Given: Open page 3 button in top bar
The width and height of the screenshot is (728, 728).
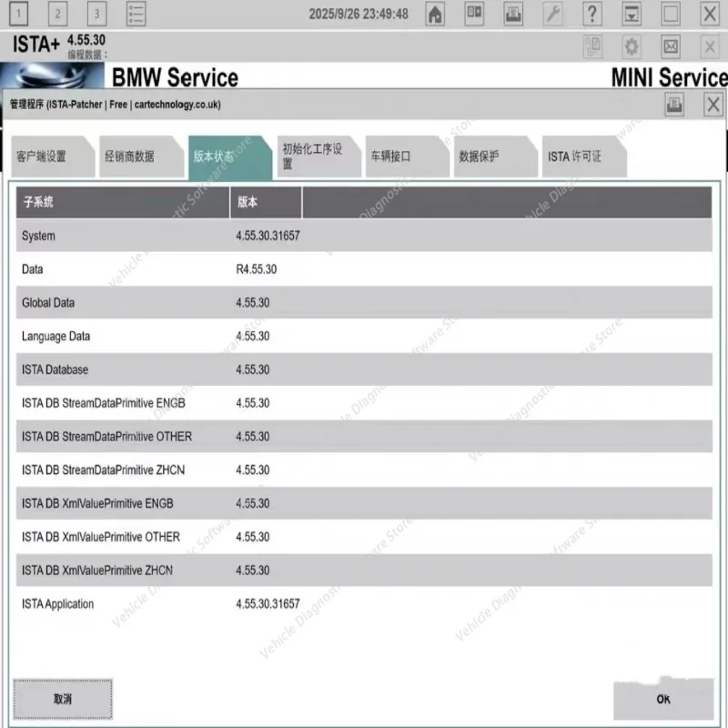Looking at the screenshot, I should (x=96, y=14).
